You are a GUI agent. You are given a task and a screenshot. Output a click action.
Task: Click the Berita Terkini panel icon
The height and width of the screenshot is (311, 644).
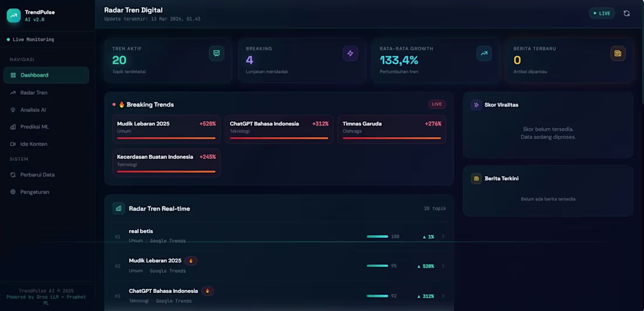coord(477,178)
